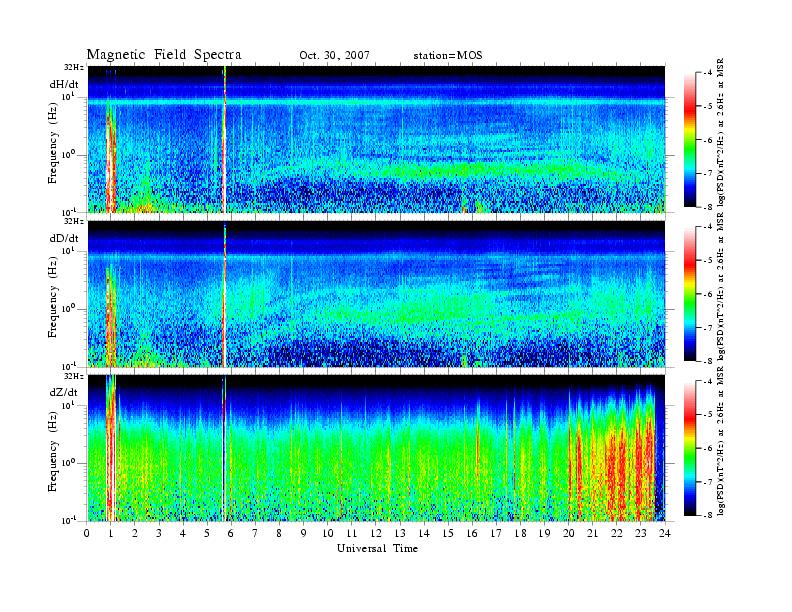Select the "dH/dt" panel label
The height and width of the screenshot is (612, 792).
coord(64,84)
